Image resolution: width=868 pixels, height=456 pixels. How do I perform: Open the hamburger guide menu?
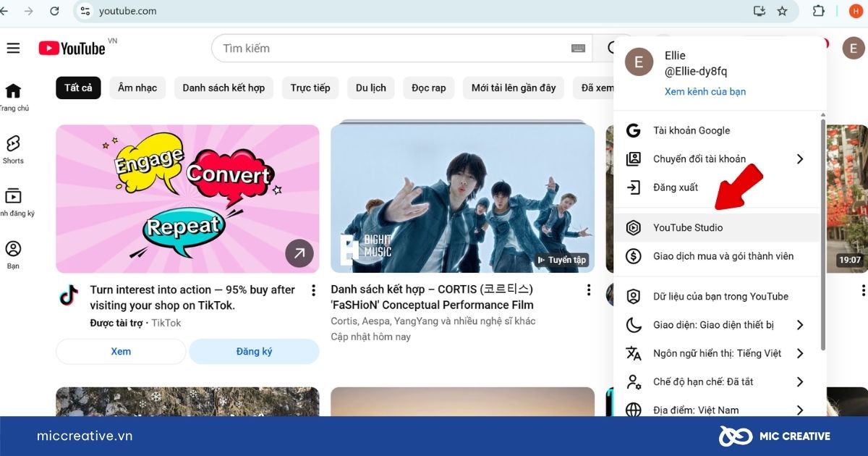pyautogui.click(x=13, y=48)
